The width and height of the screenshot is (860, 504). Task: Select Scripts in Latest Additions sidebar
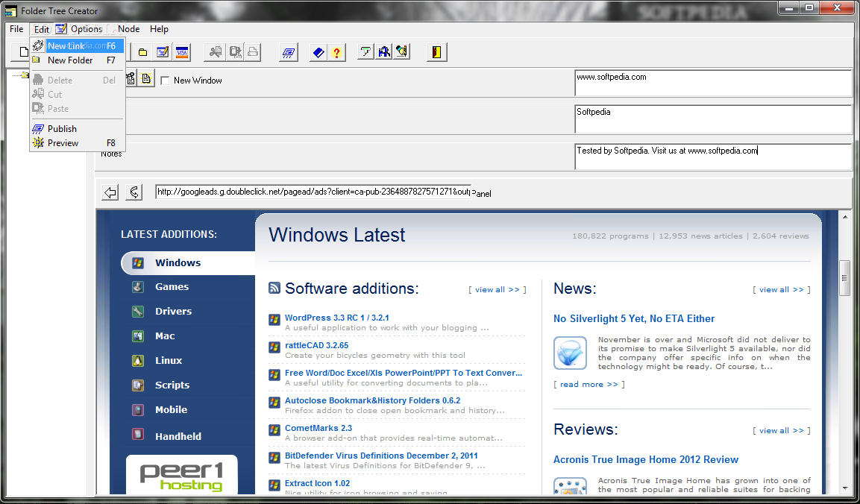pos(187,385)
